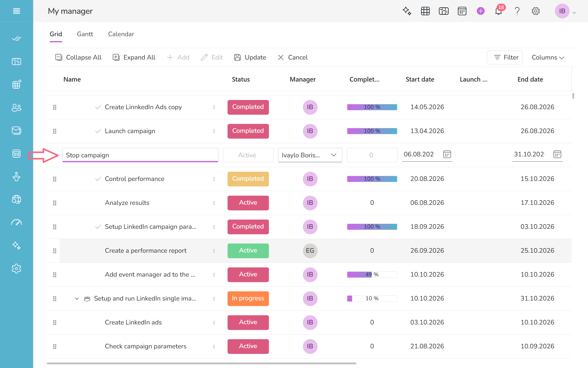Click the Cancel button
This screenshot has width=588, height=368.
(292, 57)
